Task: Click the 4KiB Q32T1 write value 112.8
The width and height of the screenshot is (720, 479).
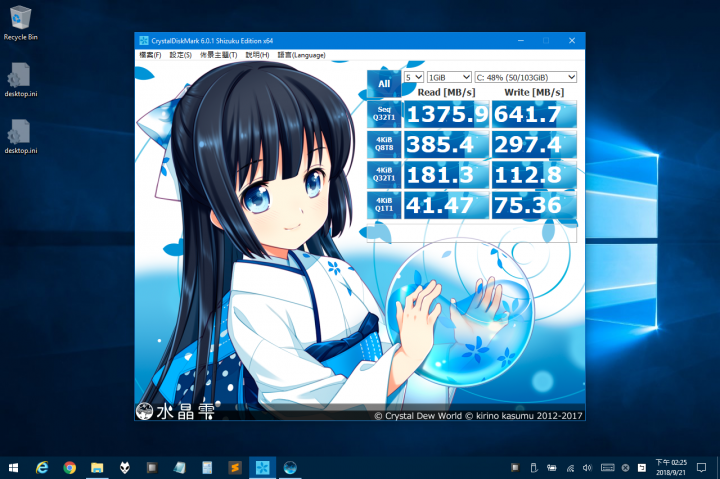Action: click(534, 175)
